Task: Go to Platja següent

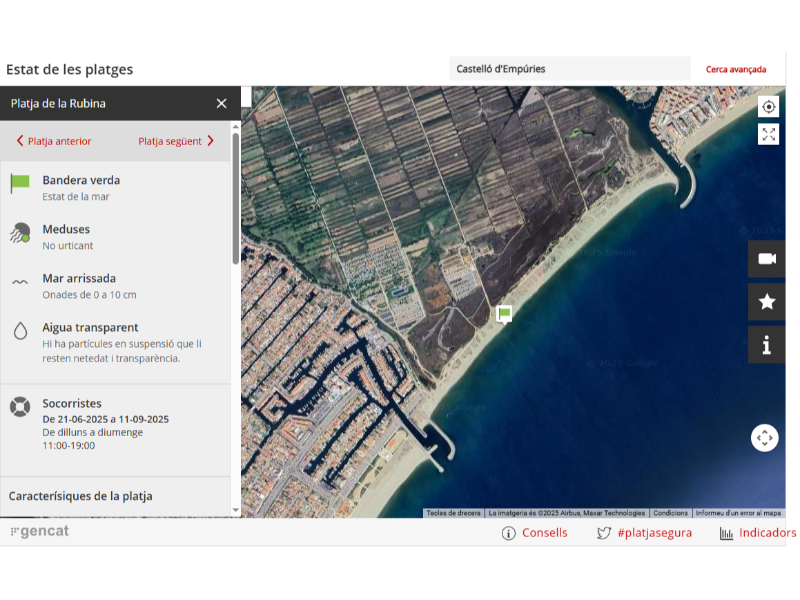Action: point(176,141)
